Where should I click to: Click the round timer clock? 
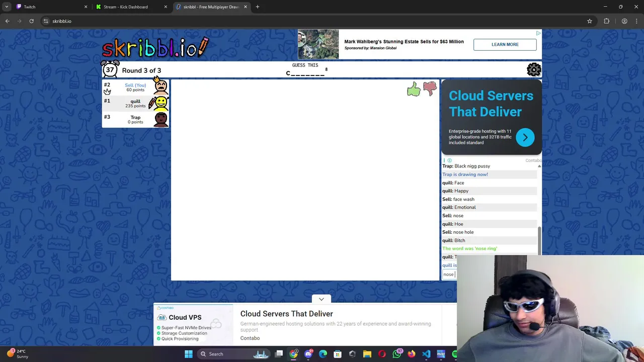tap(110, 69)
